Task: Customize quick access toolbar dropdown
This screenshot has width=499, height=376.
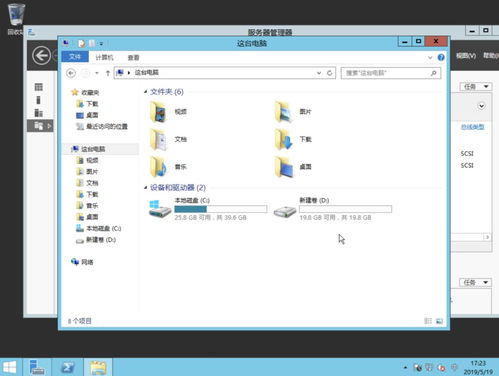Action: click(x=101, y=44)
